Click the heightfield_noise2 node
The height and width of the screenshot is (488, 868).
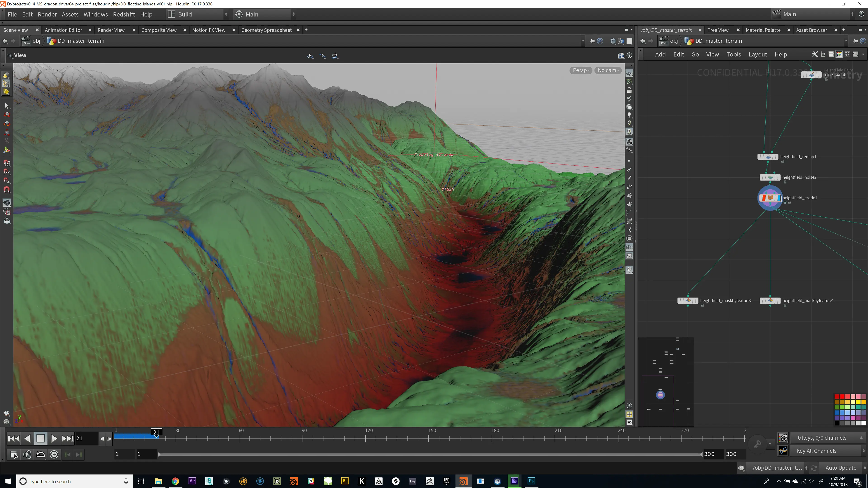click(x=770, y=177)
